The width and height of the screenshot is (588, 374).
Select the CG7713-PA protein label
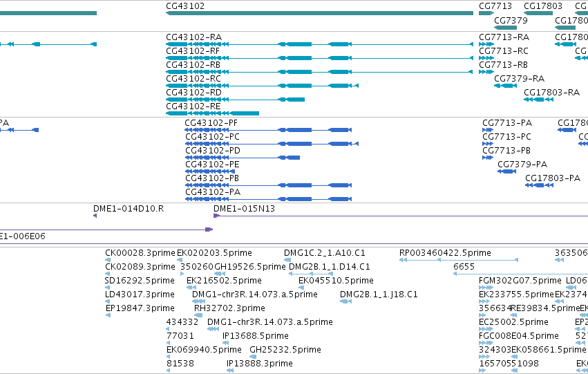507,123
